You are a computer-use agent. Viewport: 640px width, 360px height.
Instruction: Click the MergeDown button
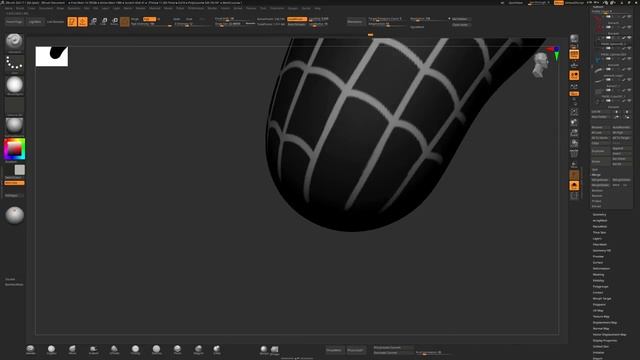tap(600, 180)
